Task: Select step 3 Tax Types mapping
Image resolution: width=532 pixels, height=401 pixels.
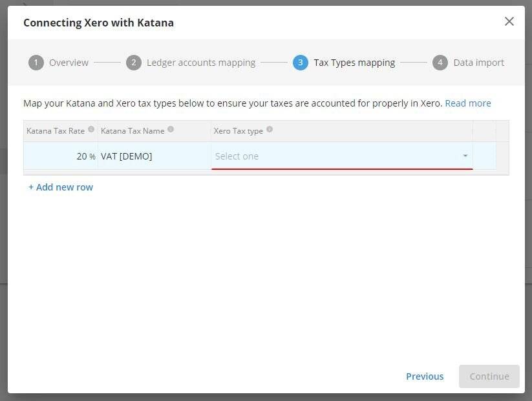Action: pyautogui.click(x=344, y=63)
